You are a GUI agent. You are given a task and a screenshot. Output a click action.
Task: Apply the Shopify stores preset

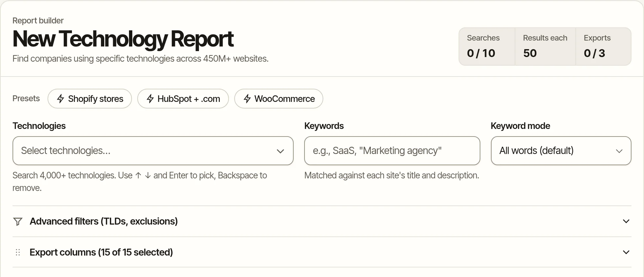coord(90,99)
